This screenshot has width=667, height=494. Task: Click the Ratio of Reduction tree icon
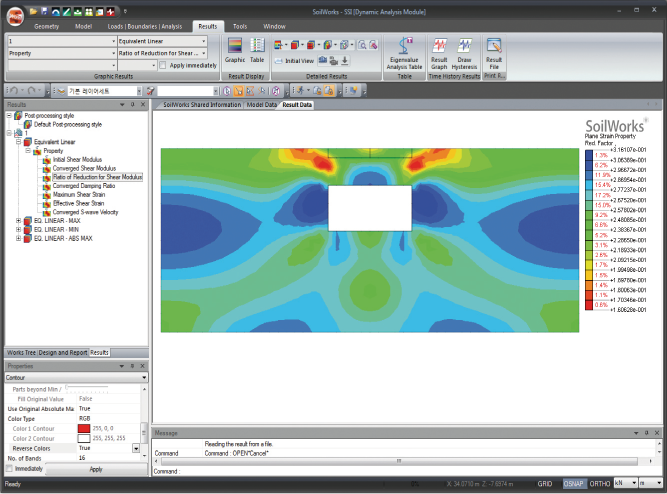point(47,177)
